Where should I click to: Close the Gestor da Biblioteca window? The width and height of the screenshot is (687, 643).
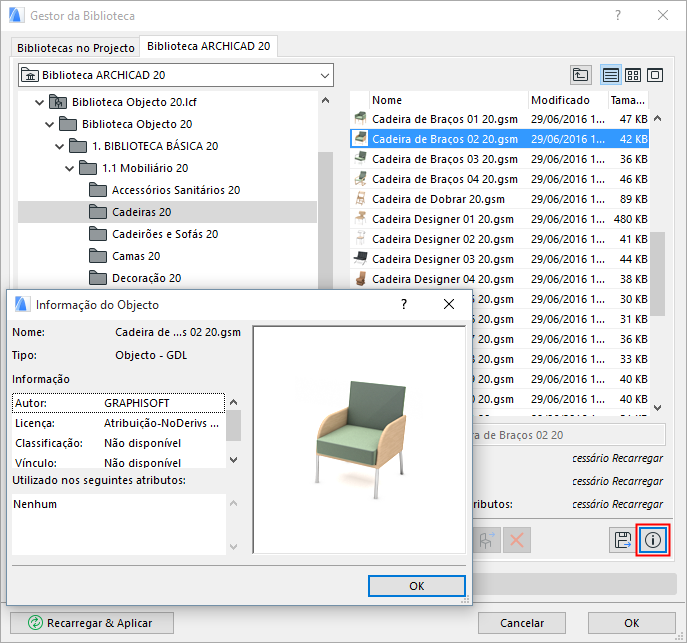point(663,15)
